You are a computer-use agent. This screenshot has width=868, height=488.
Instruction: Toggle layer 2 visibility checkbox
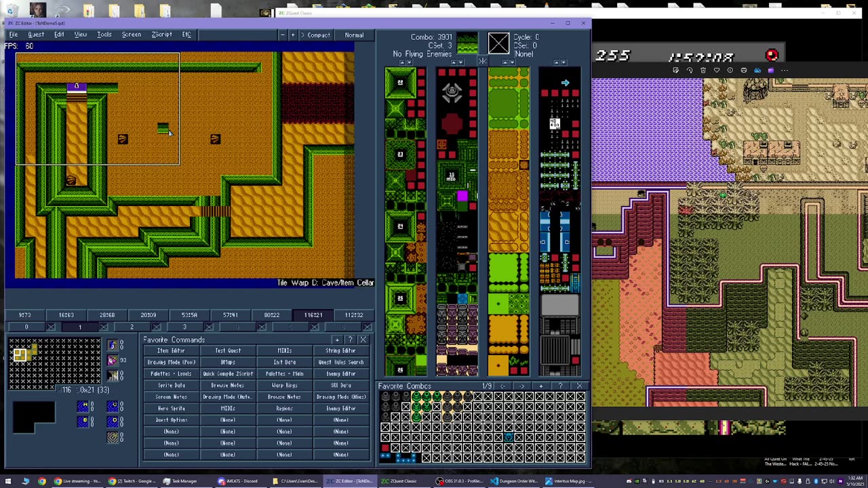pyautogui.click(x=157, y=327)
